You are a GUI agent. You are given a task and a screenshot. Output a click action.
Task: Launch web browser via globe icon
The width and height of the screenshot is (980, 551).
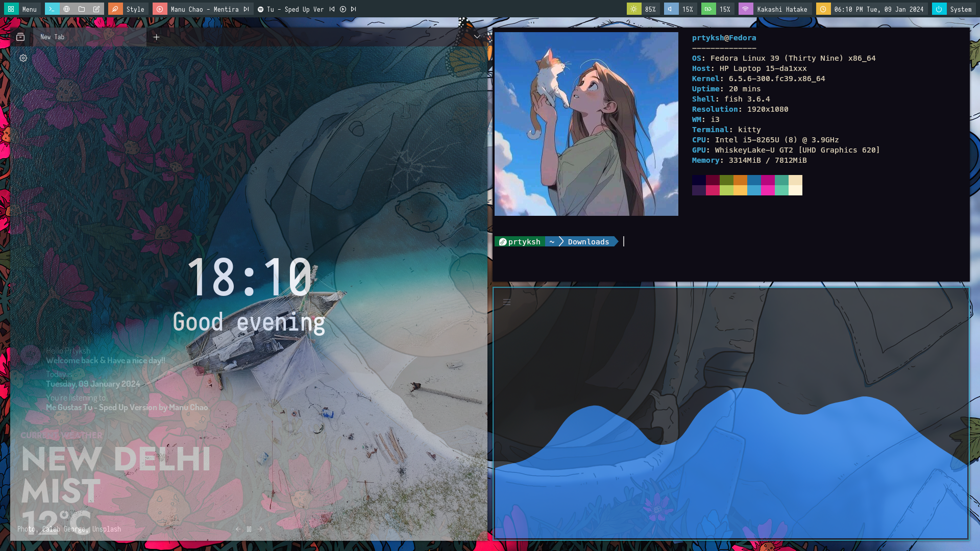[67, 9]
